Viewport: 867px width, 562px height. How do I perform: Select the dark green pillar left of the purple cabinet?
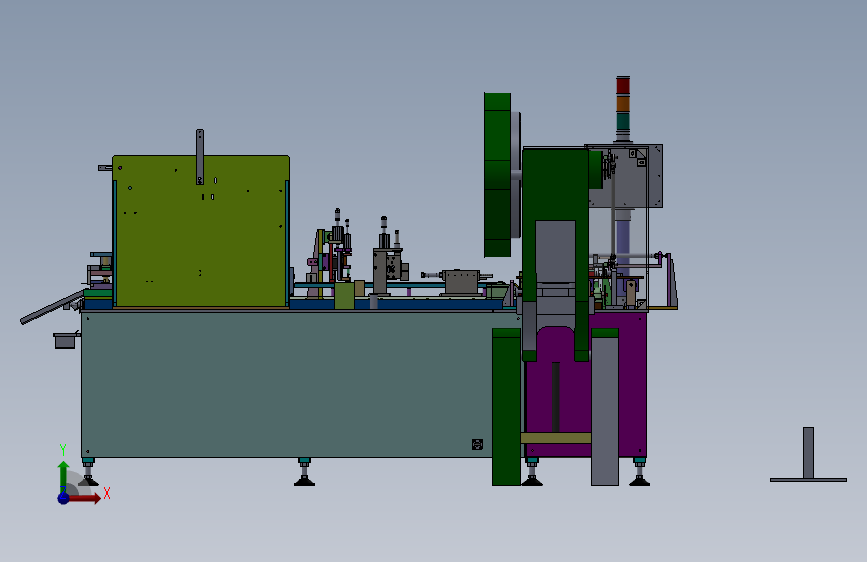(506, 407)
